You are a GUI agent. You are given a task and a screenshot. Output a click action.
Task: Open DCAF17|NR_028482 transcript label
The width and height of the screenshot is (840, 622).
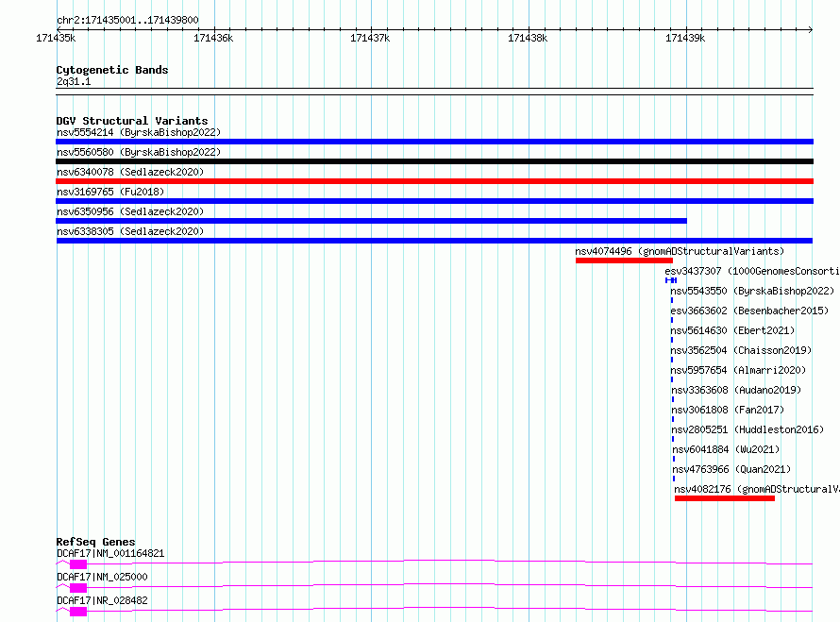(102, 600)
